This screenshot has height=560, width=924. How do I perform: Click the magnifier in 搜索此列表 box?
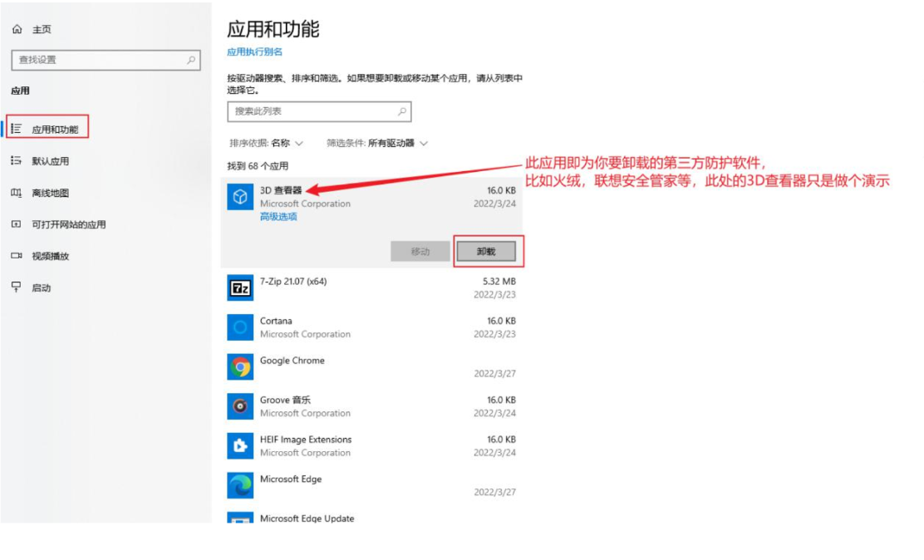(402, 111)
